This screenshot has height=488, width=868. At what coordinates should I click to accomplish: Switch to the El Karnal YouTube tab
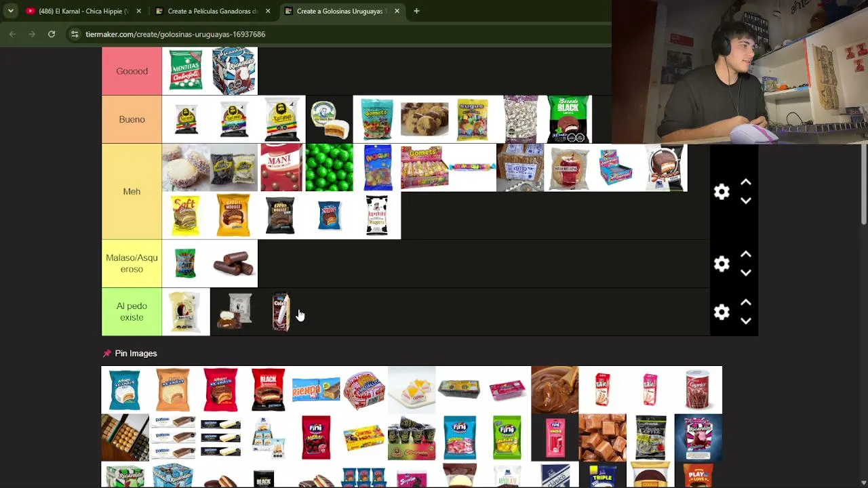[83, 11]
